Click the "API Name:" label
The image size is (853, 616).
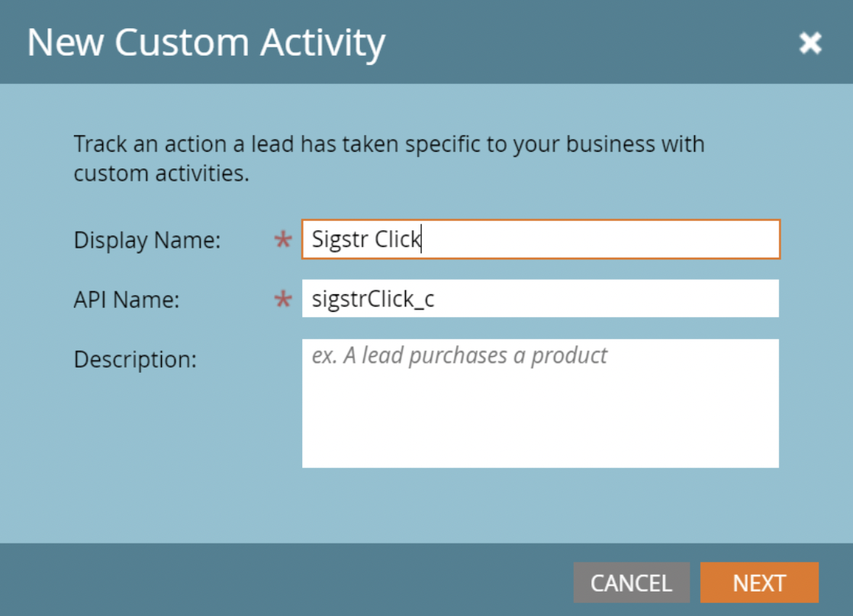pyautogui.click(x=127, y=300)
